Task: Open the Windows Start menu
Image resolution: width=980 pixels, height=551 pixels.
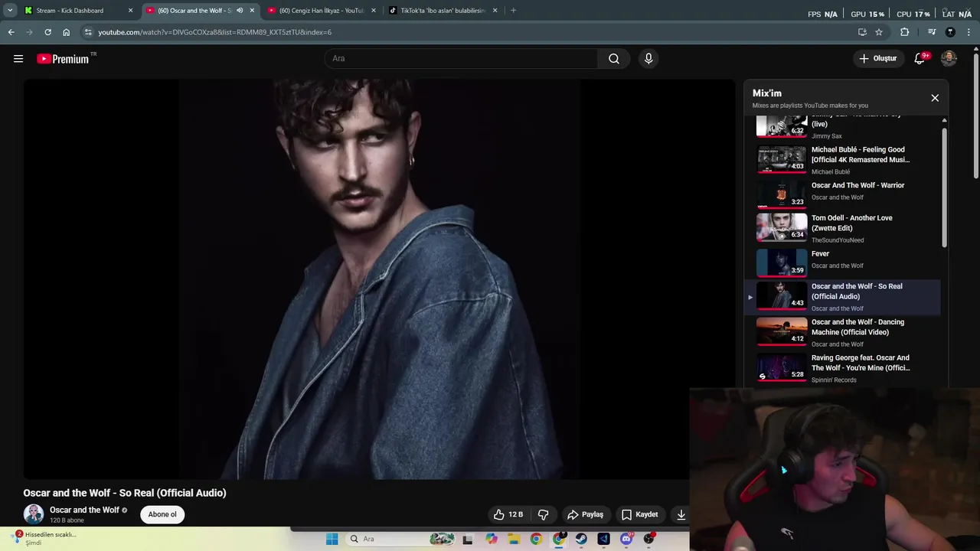Action: [x=332, y=539]
